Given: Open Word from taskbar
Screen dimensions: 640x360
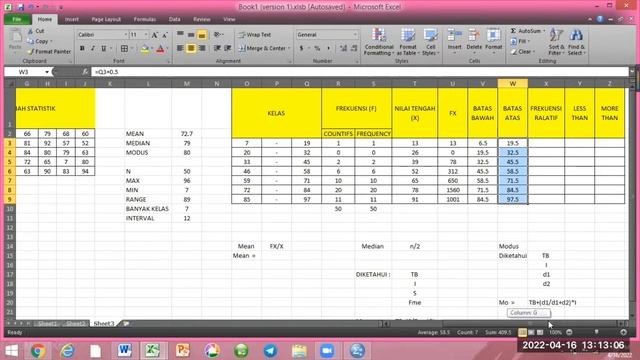Looking at the screenshot, I should 124,351.
